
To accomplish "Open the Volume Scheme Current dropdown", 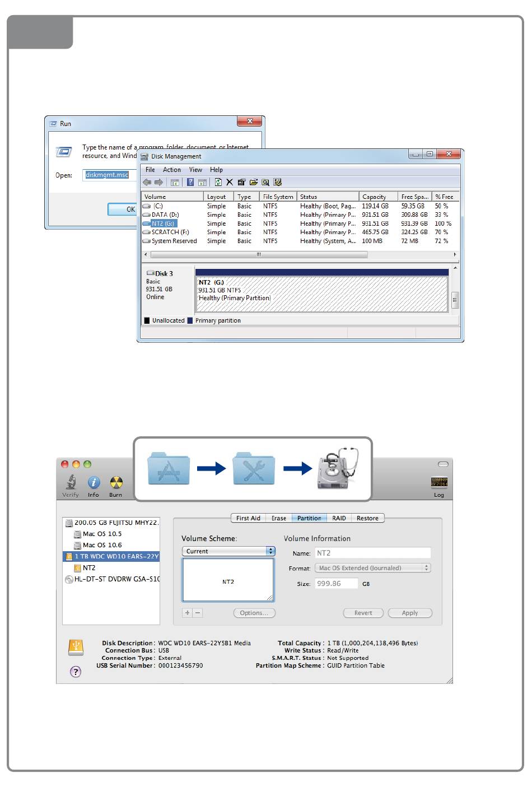I will (228, 551).
